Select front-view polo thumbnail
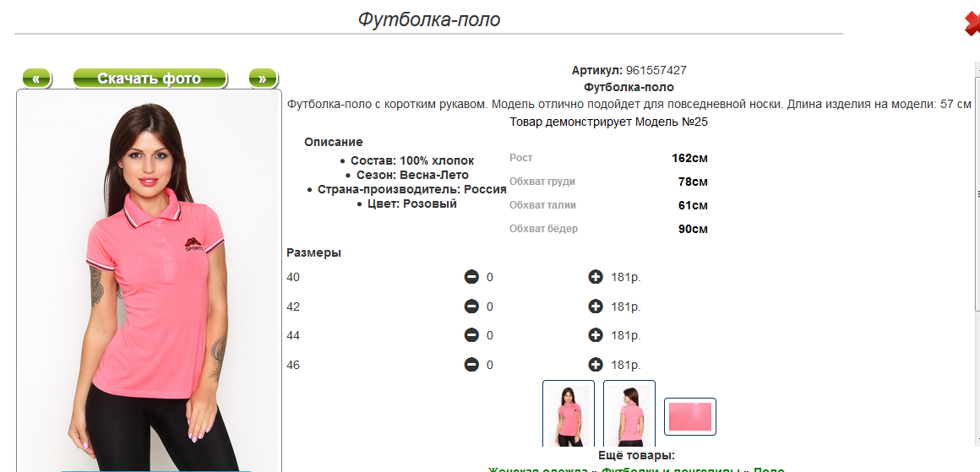This screenshot has width=980, height=472. click(x=568, y=414)
